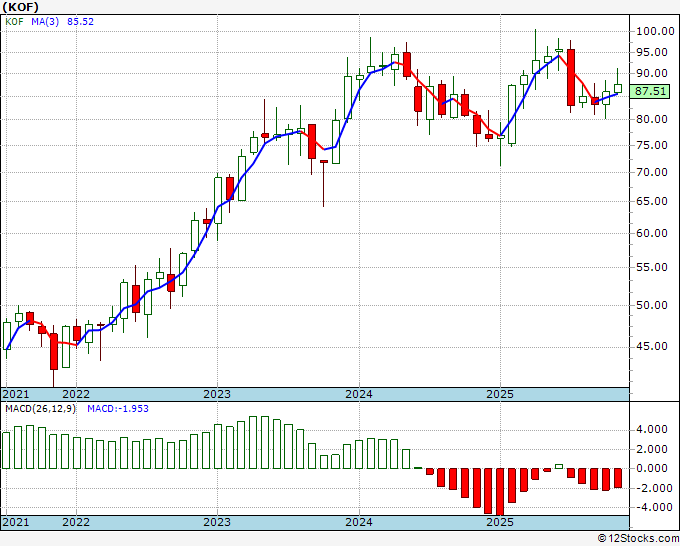680x546 pixels.
Task: Click the 85.52 moving average value
Action: pyautogui.click(x=80, y=21)
